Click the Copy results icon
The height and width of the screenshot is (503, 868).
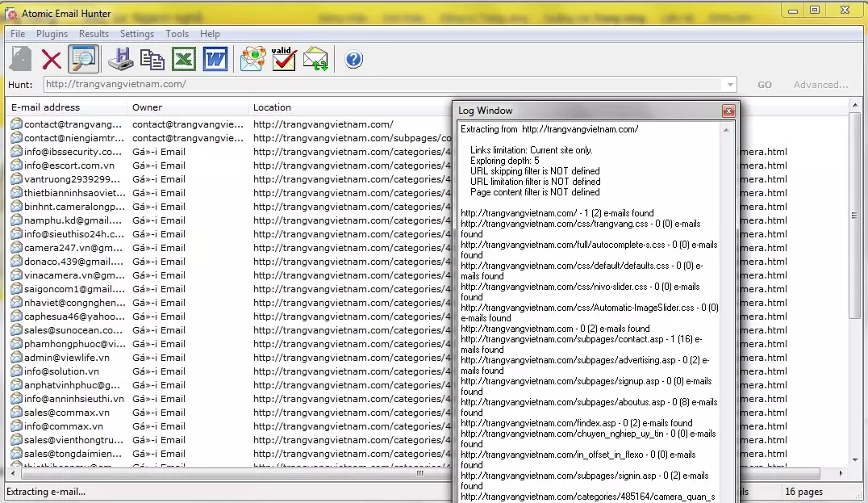pos(152,59)
